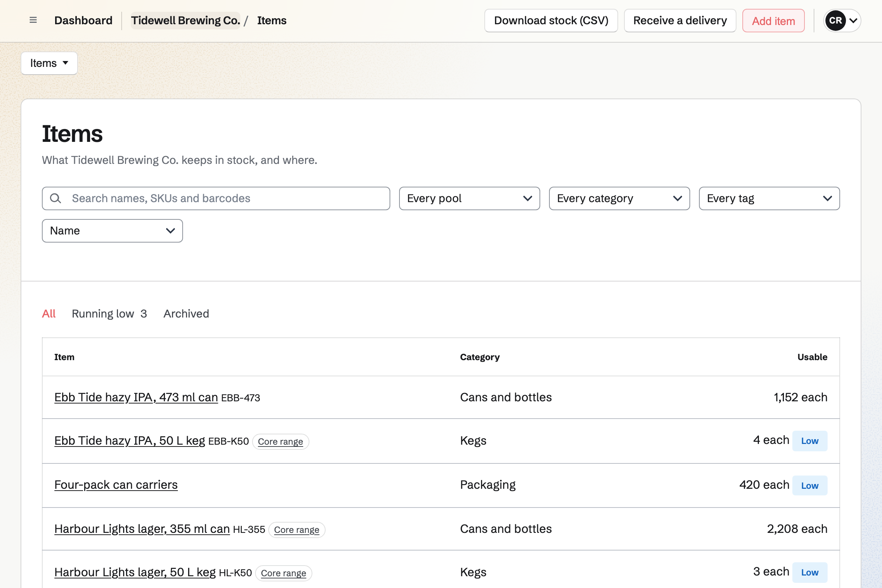Expand the account menu chevron
882x588 pixels.
(x=853, y=20)
